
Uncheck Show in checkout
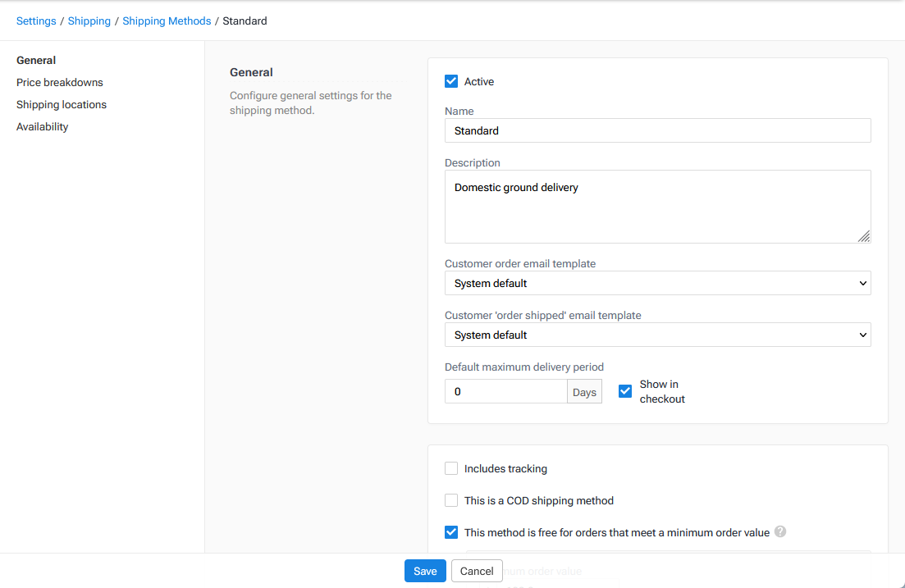[x=624, y=391]
